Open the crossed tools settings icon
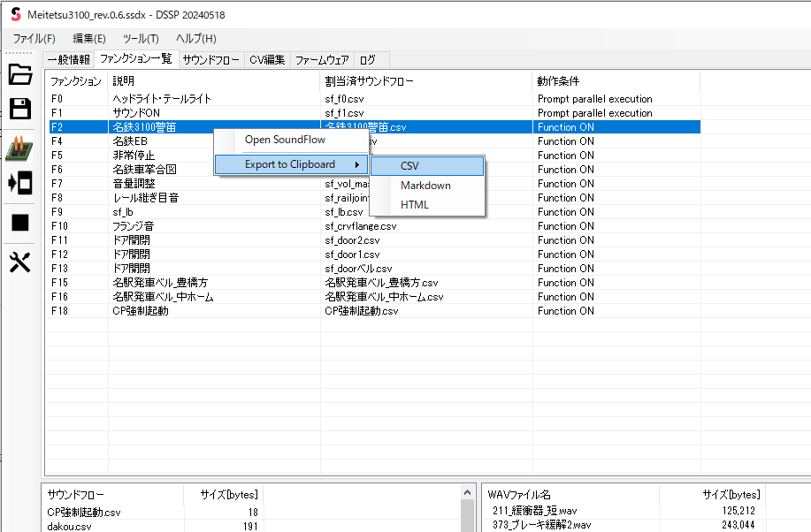Viewport: 811px width, 532px height. point(19,262)
